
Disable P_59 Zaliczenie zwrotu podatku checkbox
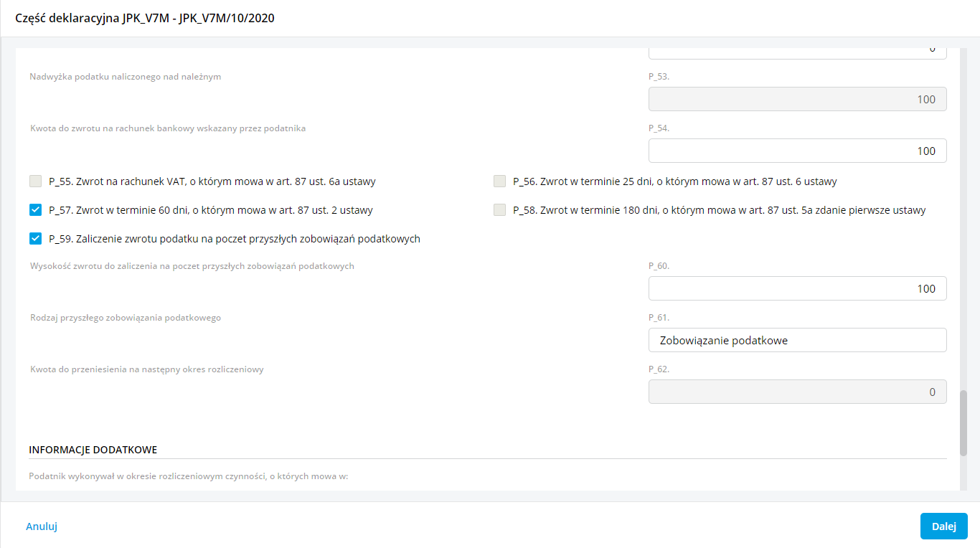[36, 239]
